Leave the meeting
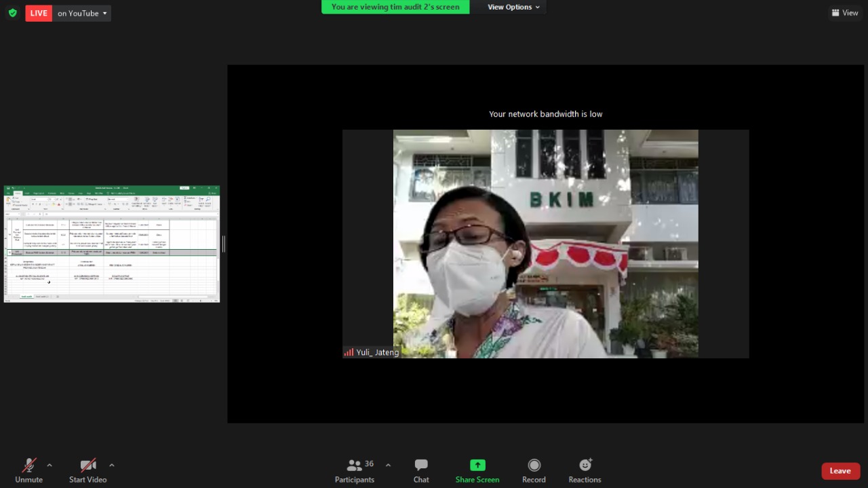Screen dimensions: 868x488 point(840,470)
